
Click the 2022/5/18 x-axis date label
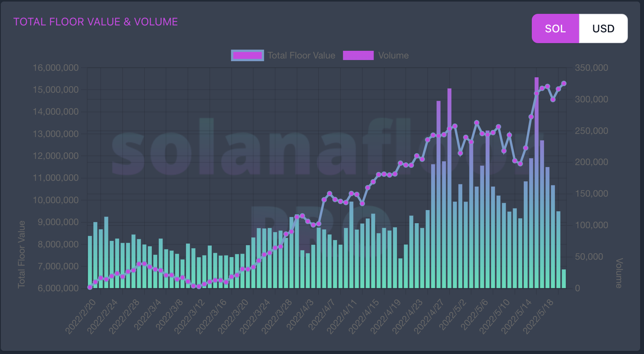(x=538, y=316)
